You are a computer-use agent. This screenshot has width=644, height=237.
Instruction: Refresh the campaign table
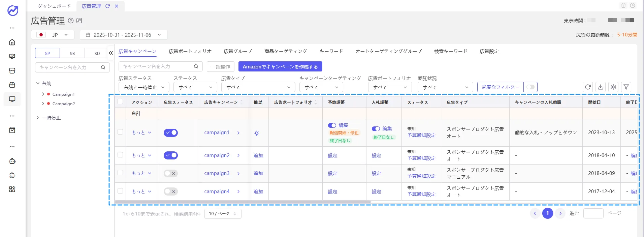coord(588,87)
